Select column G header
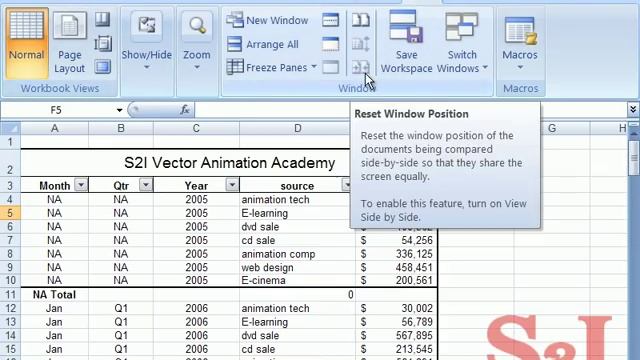Image resolution: width=640 pixels, height=360 pixels. tap(552, 128)
